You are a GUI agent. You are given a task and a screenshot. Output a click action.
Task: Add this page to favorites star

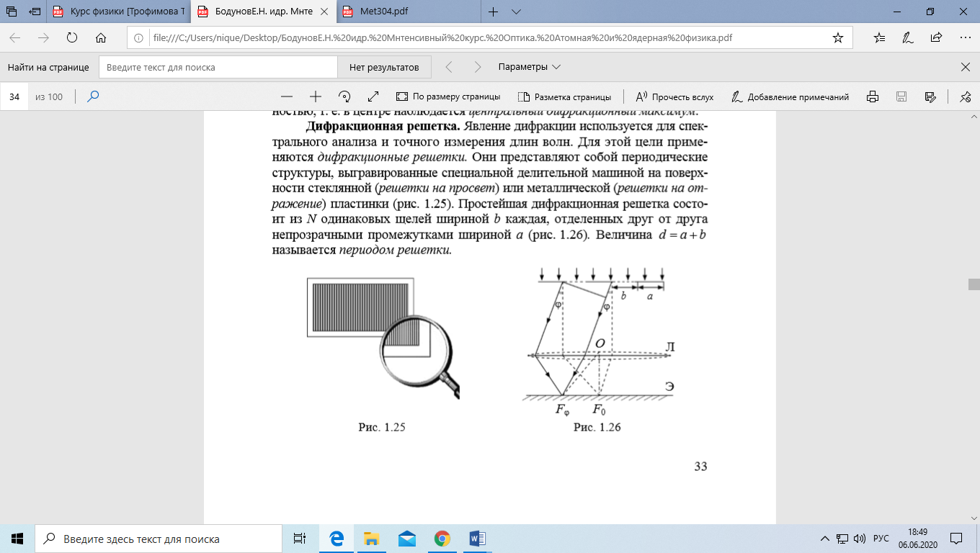click(837, 37)
